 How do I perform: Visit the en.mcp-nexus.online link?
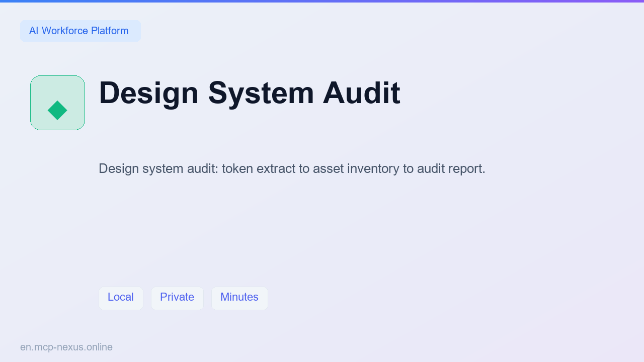pos(66,347)
